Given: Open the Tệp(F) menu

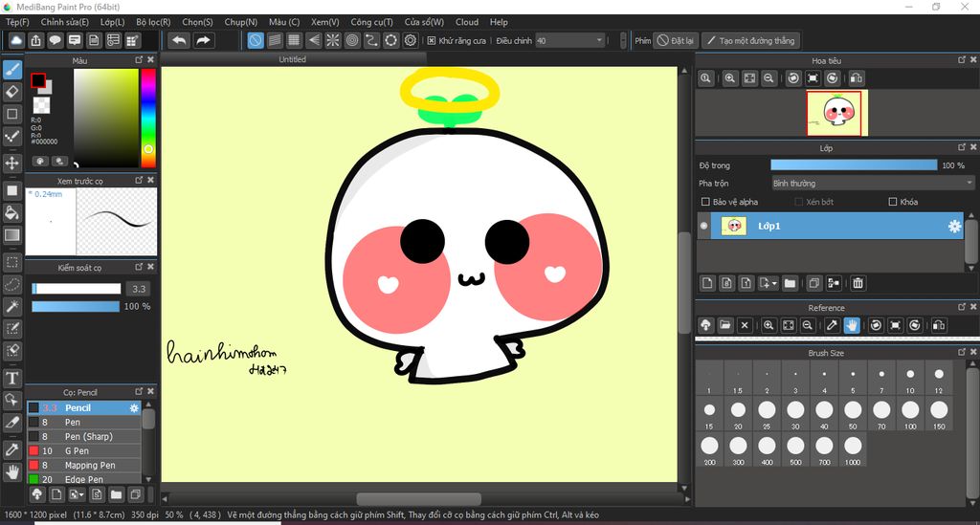Looking at the screenshot, I should pyautogui.click(x=17, y=22).
